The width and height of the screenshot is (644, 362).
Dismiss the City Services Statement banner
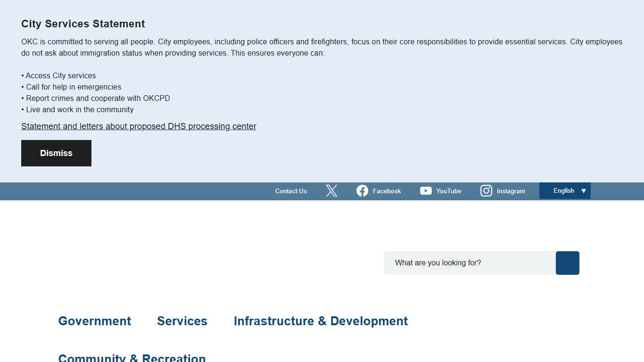pos(56,153)
